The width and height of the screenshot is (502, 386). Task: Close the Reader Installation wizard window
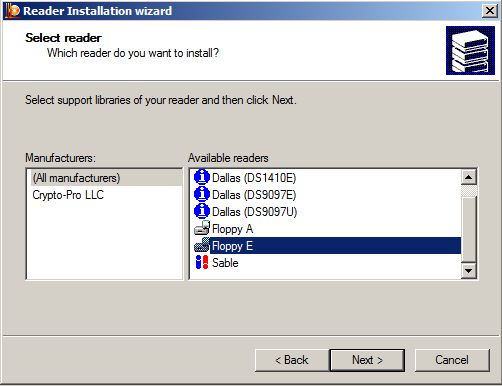[x=490, y=11]
